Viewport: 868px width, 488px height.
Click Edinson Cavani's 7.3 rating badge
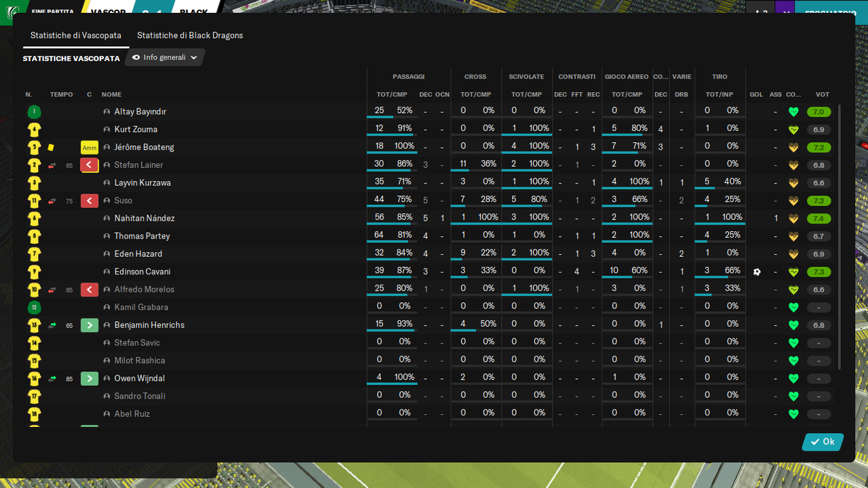(818, 272)
